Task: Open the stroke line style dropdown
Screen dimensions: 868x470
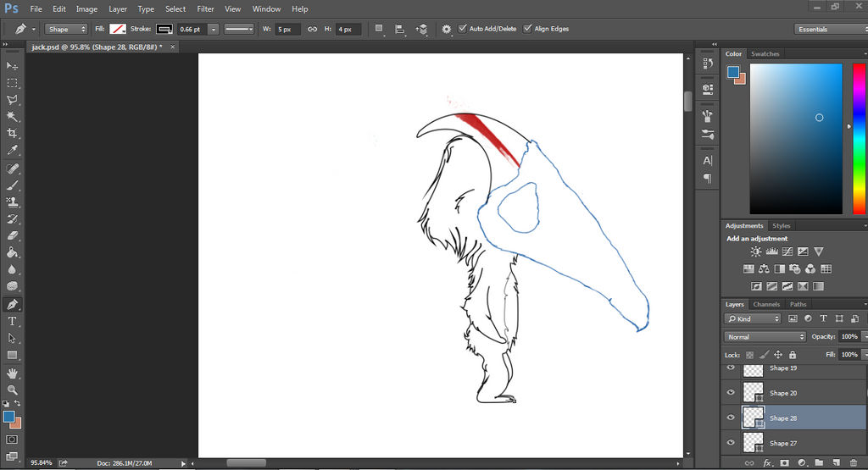Action: coord(238,30)
